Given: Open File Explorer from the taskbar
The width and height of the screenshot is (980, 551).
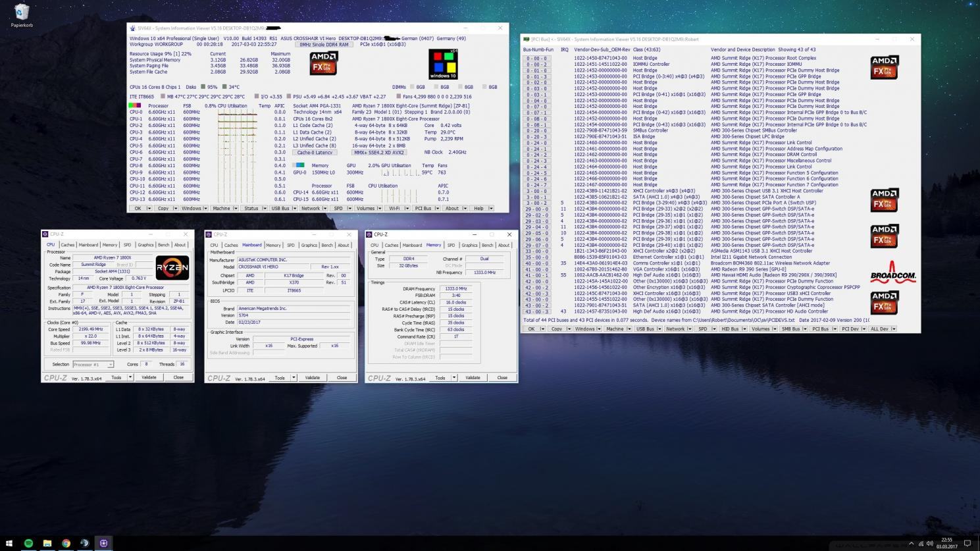Looking at the screenshot, I should tap(47, 544).
